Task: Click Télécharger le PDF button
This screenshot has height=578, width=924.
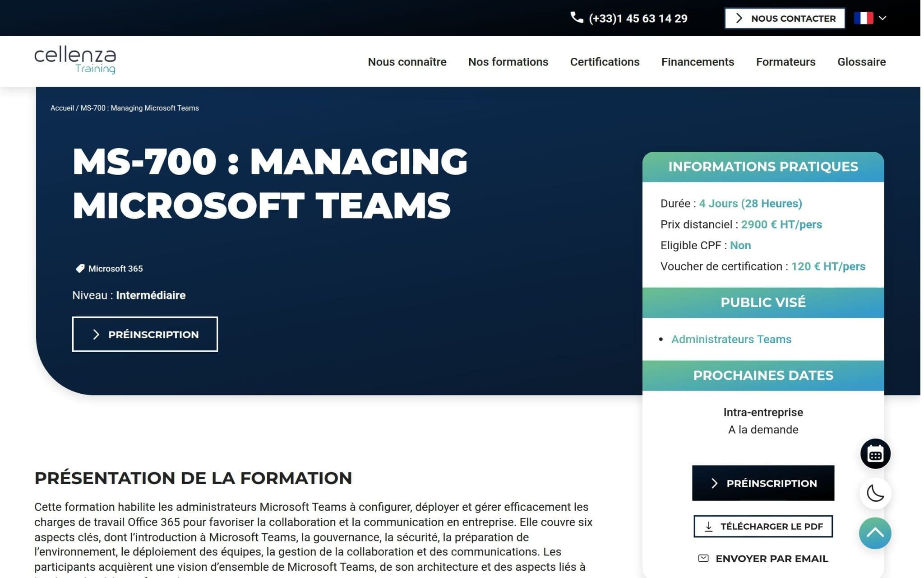Action: (763, 527)
